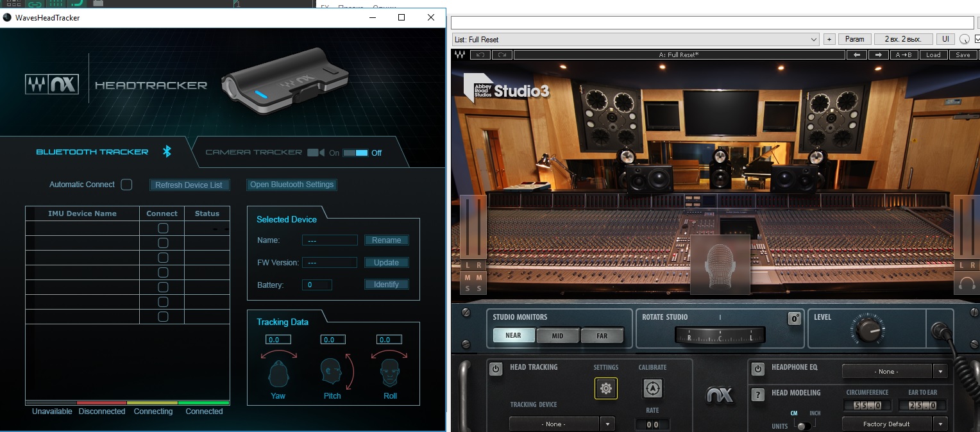Click the A→B copy button
The image size is (980, 432).
905,55
